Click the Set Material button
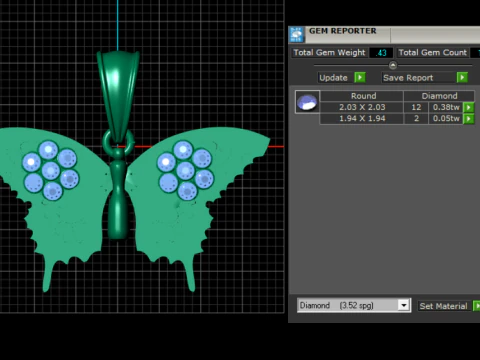480x360 pixels. pyautogui.click(x=443, y=306)
